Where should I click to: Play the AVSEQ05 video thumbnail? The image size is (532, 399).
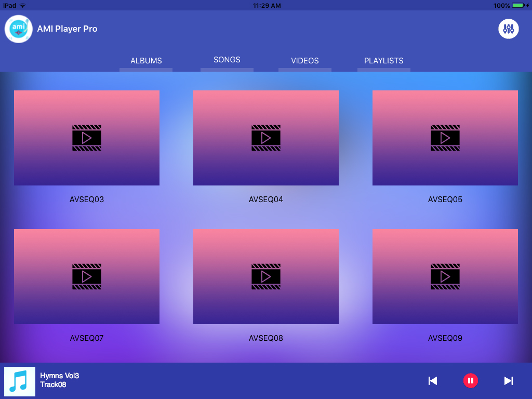pos(445,138)
